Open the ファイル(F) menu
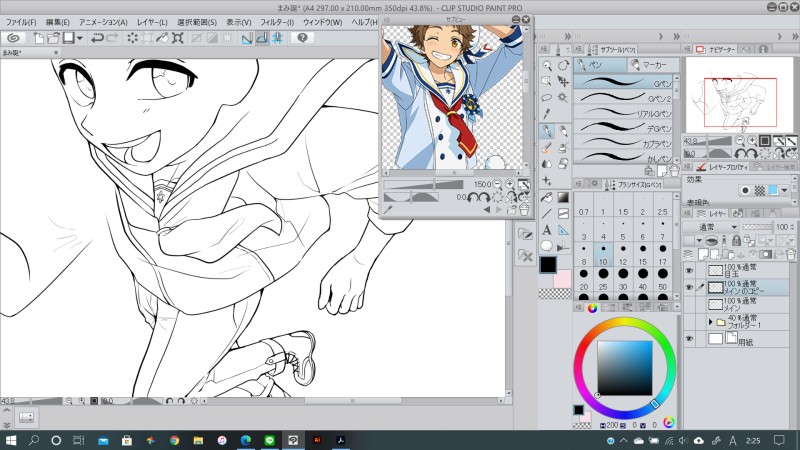This screenshot has width=800, height=450. 21,22
